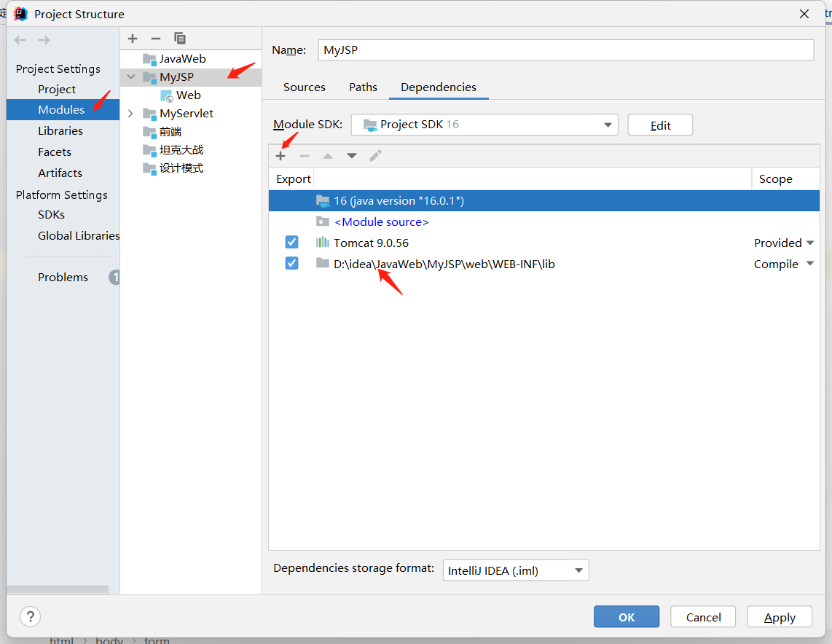Switch to the Paths tab
Screen dimensions: 832x644
(363, 87)
